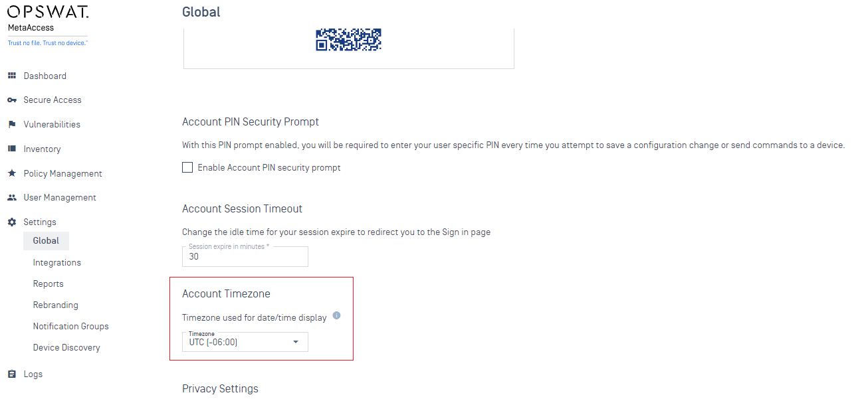868x403 pixels.
Task: Click the Logs clipboard icon
Action: point(11,374)
